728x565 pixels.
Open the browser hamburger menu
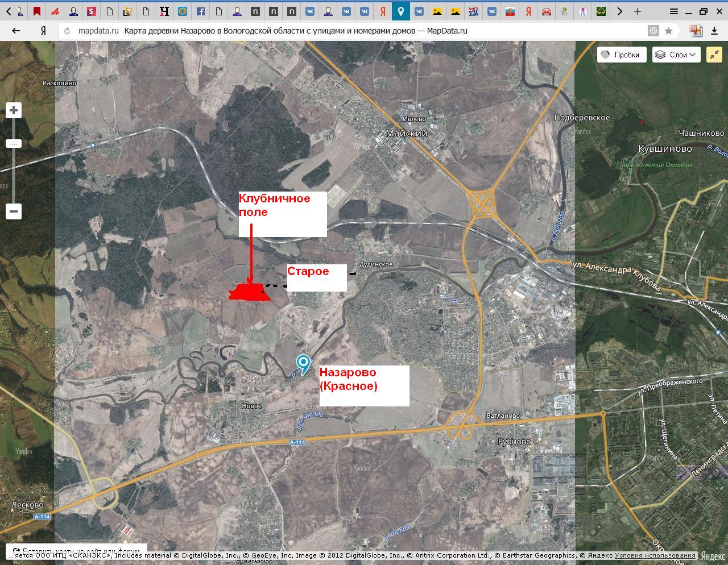pyautogui.click(x=673, y=11)
